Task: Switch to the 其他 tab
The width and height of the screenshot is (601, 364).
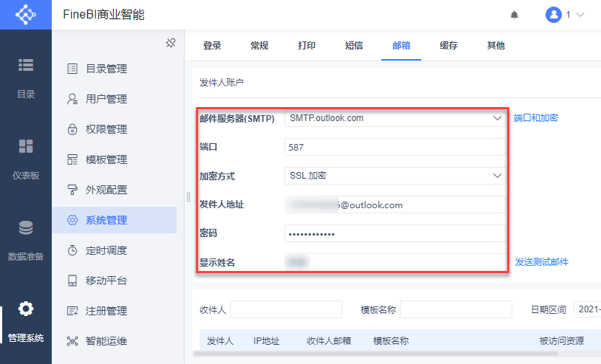Action: click(495, 46)
